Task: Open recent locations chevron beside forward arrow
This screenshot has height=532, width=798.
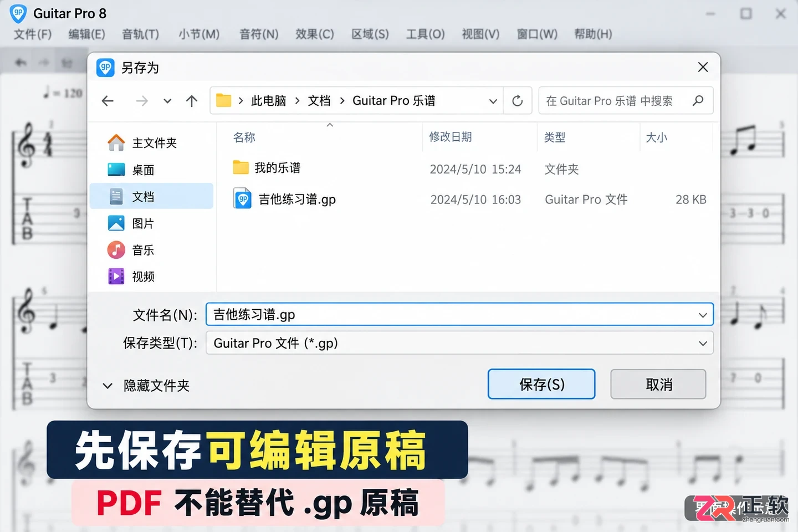Action: [x=167, y=101]
